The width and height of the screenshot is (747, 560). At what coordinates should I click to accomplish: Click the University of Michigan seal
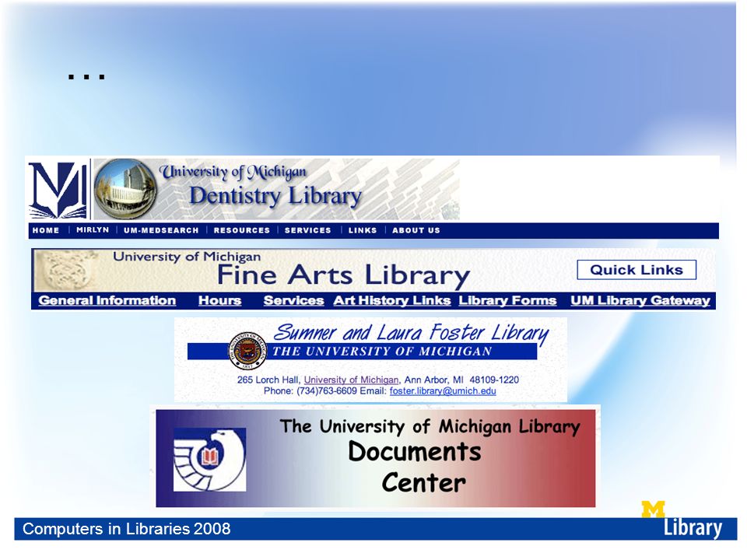[x=247, y=351]
